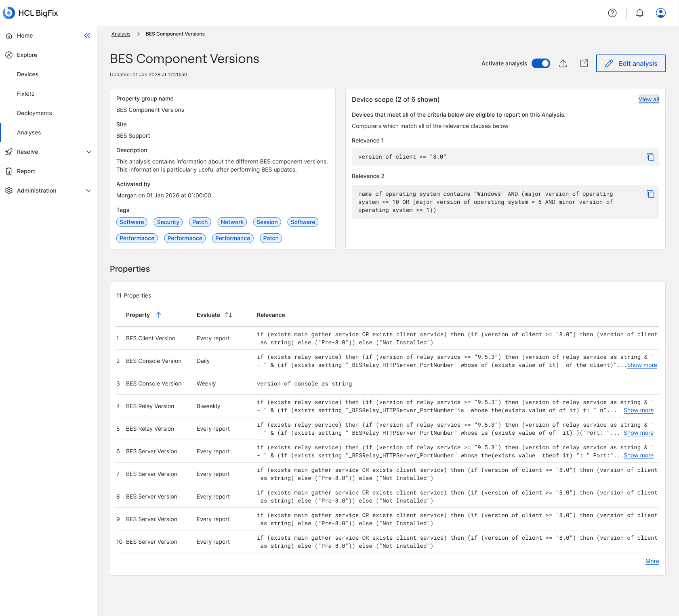Screen dimensions: 679x616
Task: Click the Daily evaluate cell
Action: (203, 361)
